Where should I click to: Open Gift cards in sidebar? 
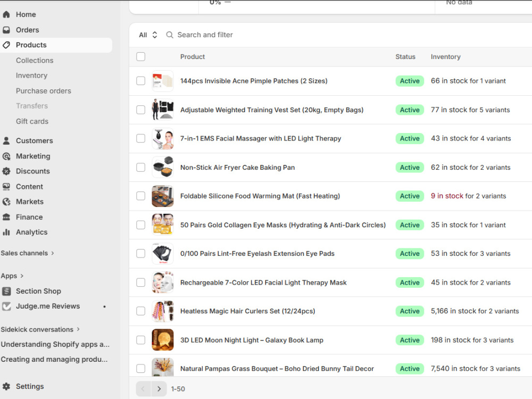32,121
